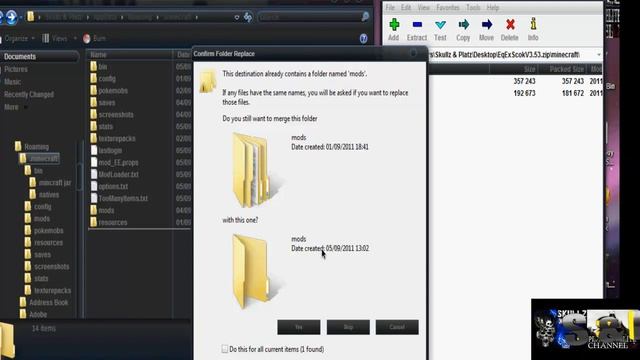Image resolution: width=640 pixels, height=360 pixels.
Task: Open the File menu in 7-Zip
Action: (x=390, y=7)
